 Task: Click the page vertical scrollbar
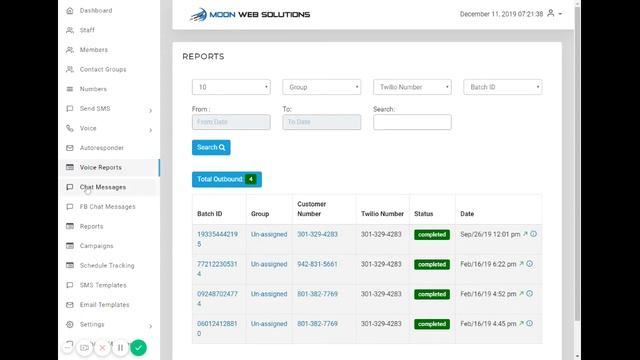[578, 163]
